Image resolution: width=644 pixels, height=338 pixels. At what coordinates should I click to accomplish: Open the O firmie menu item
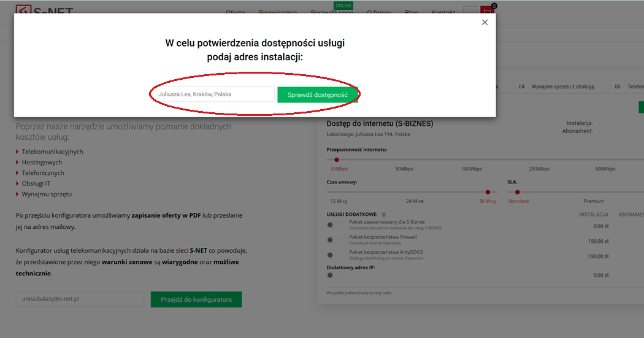click(378, 12)
